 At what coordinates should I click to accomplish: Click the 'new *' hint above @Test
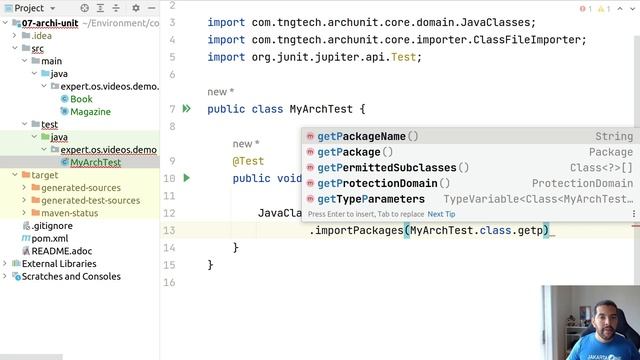[x=246, y=144]
